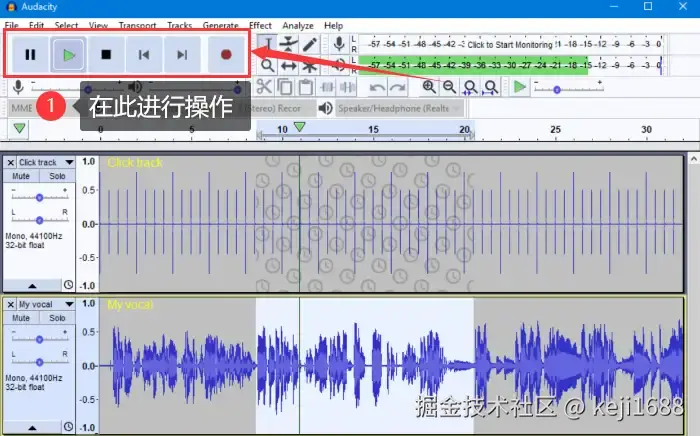
Task: Open the Analyze menu
Action: (x=298, y=25)
